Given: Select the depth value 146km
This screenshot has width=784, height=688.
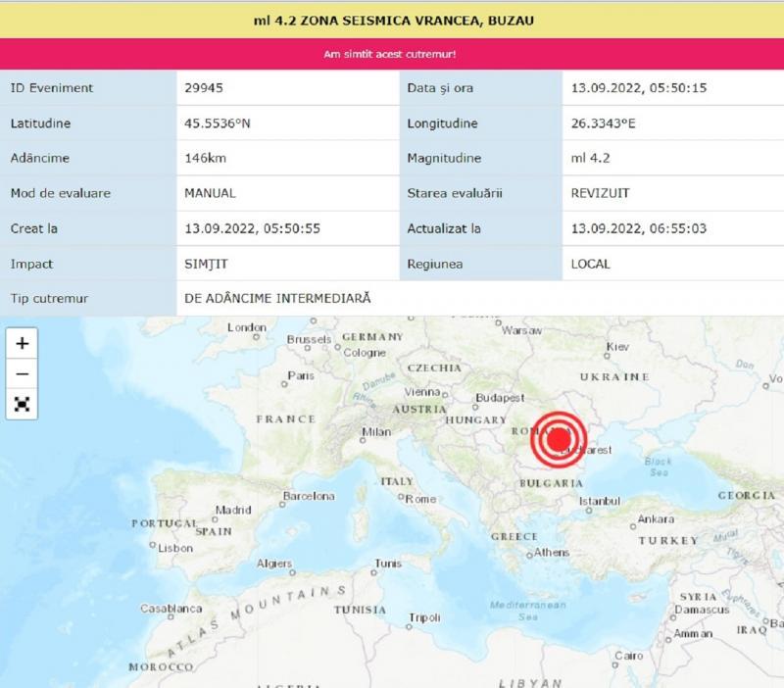Looking at the screenshot, I should [203, 158].
